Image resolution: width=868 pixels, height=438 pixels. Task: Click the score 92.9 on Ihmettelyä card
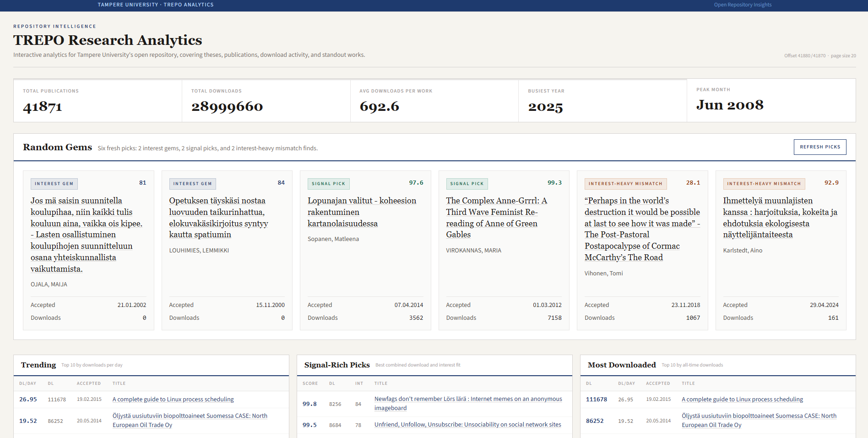pos(831,183)
